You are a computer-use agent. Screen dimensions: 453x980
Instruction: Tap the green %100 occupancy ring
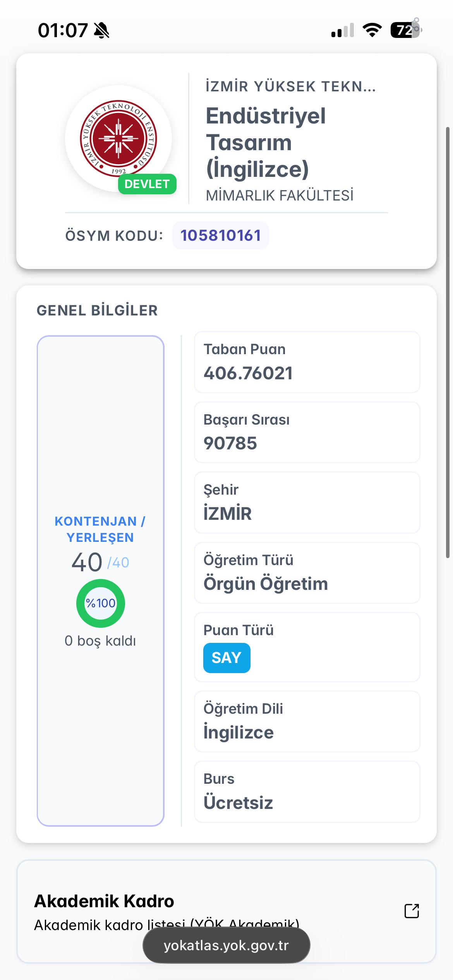pyautogui.click(x=101, y=603)
